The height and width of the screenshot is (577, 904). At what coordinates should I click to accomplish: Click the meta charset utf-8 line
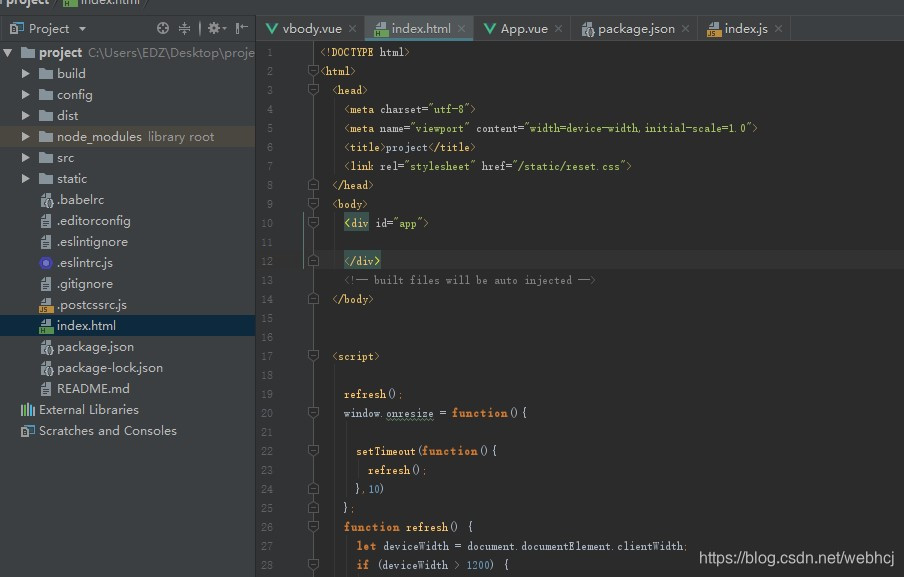coord(409,110)
